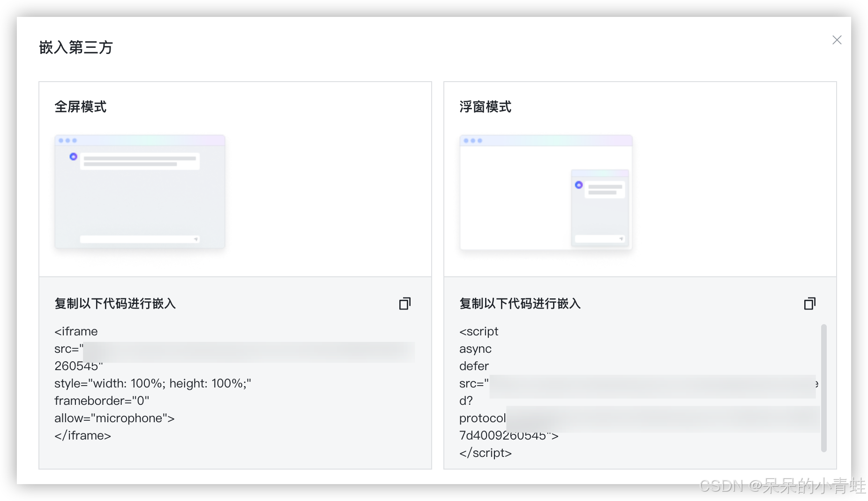The image size is (868, 501).
Task: Copy the 浮窗模式 script embed code
Action: 810,304
